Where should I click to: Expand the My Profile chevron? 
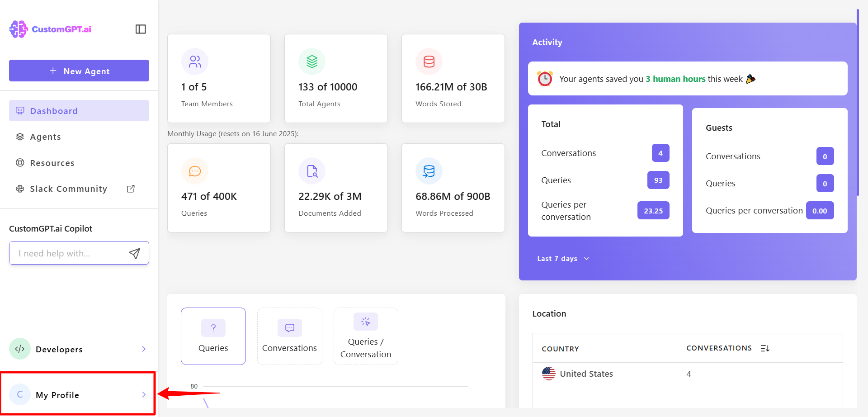tap(144, 394)
